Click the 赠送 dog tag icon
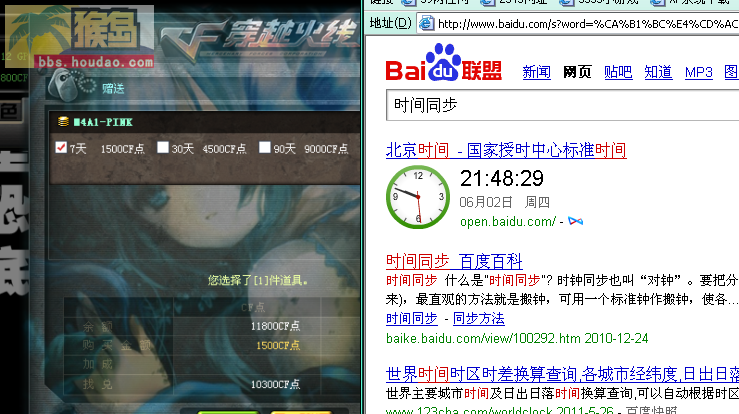 point(71,85)
